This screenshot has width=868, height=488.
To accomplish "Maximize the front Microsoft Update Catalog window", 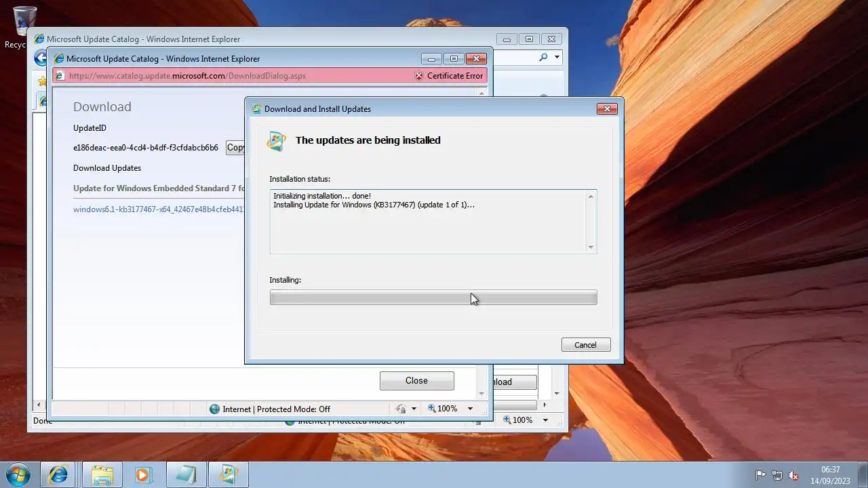I will point(454,59).
